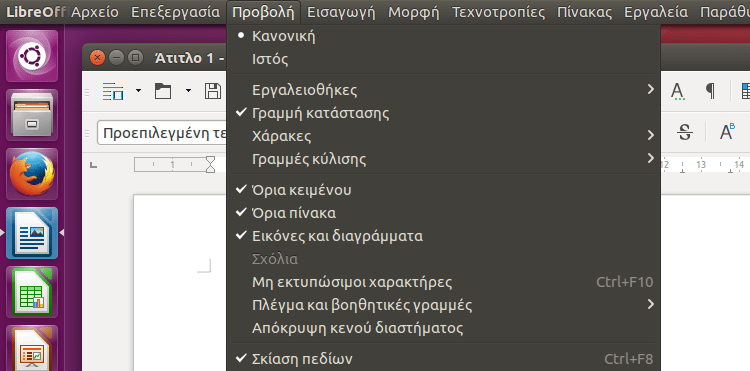Screen dimensions: 750x371
Task: Launch Firefox from dock
Action: point(32,174)
